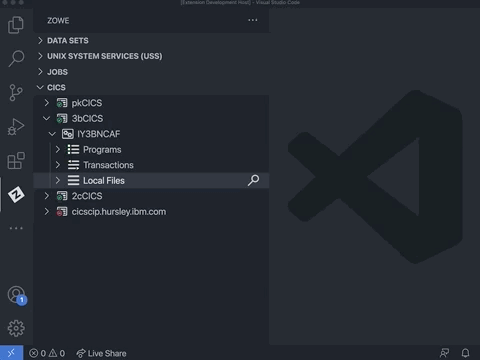480x360 pixels.
Task: Select the Local Files label
Action: pos(104,181)
